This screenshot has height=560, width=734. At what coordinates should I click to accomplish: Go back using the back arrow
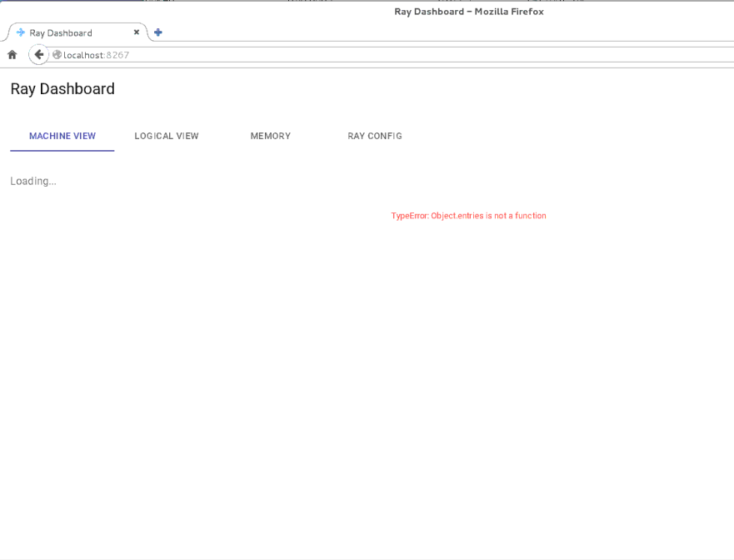tap(39, 55)
